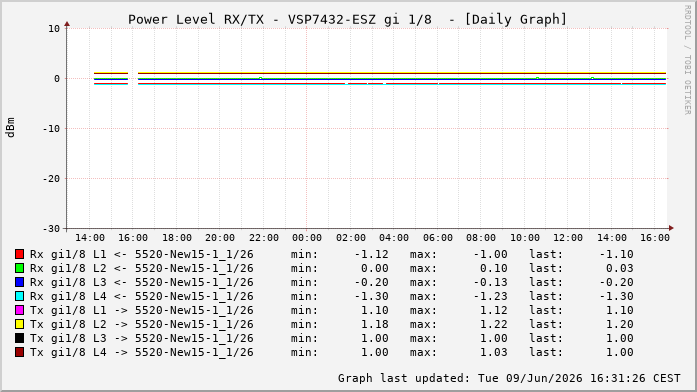697x392 pixels.
Task: Click the 'Rx gi1/8 L4 <- 5520-New15-1_1/26' label
Action: tap(141, 296)
